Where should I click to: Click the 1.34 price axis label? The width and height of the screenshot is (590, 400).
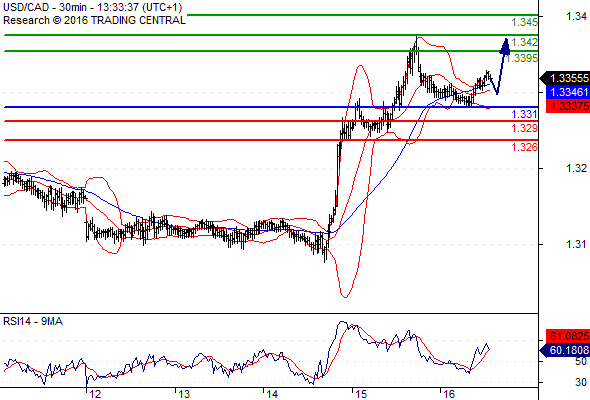pos(576,16)
